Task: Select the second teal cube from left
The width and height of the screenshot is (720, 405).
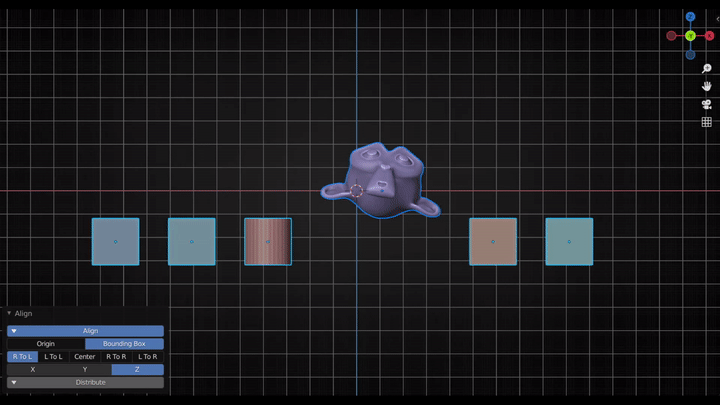Action: coord(191,242)
